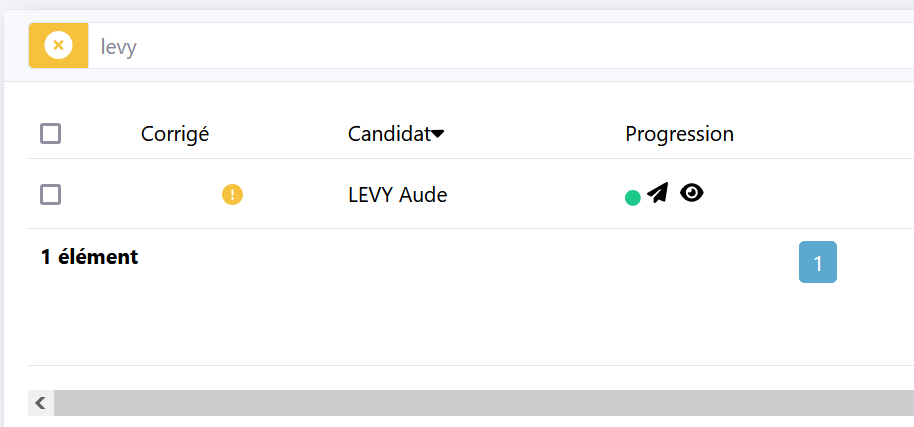Click the Corrigé column header
Screen dimensions: 914x427
tap(175, 134)
